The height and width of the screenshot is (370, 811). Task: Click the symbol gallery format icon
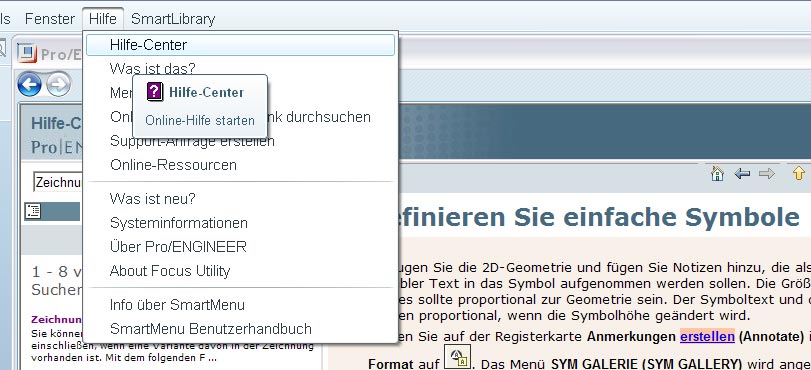click(458, 357)
